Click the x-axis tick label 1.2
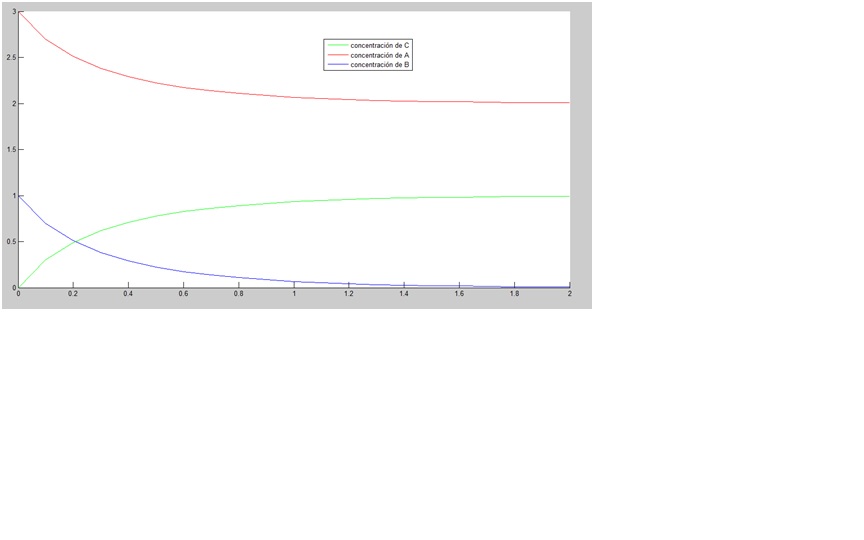This screenshot has height=540, width=864. tap(349, 294)
